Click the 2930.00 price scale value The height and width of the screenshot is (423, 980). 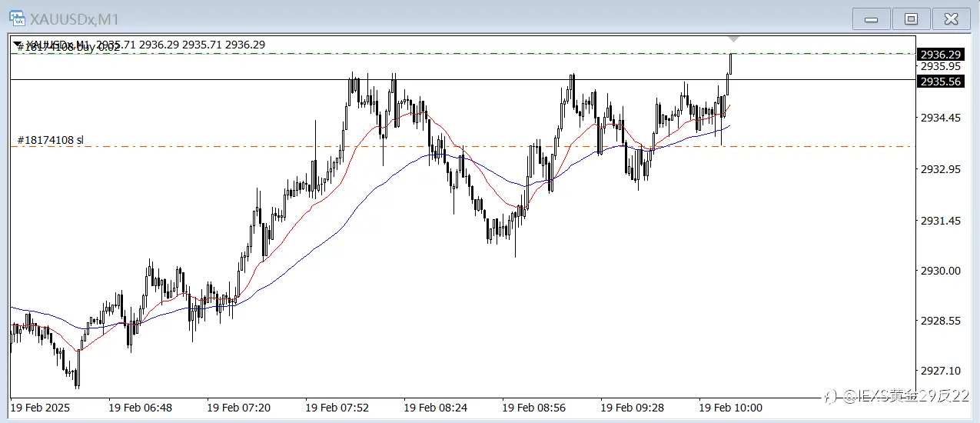(940, 271)
